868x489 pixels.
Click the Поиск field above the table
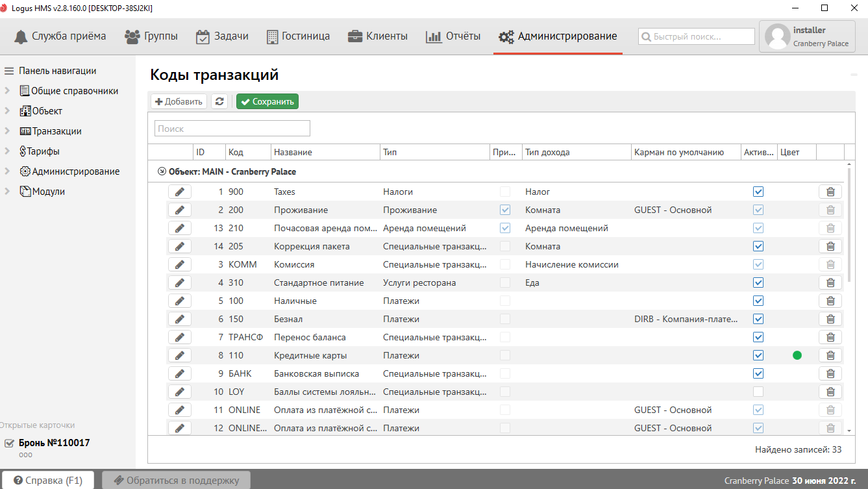(232, 129)
